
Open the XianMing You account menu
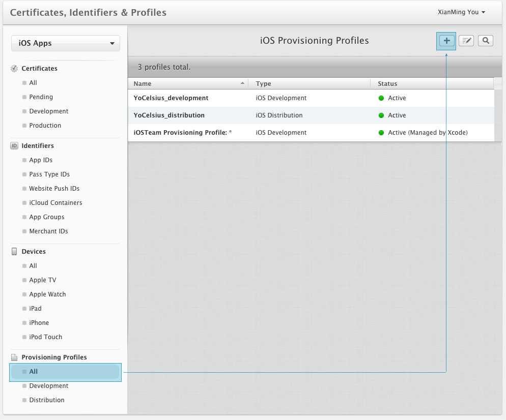461,12
